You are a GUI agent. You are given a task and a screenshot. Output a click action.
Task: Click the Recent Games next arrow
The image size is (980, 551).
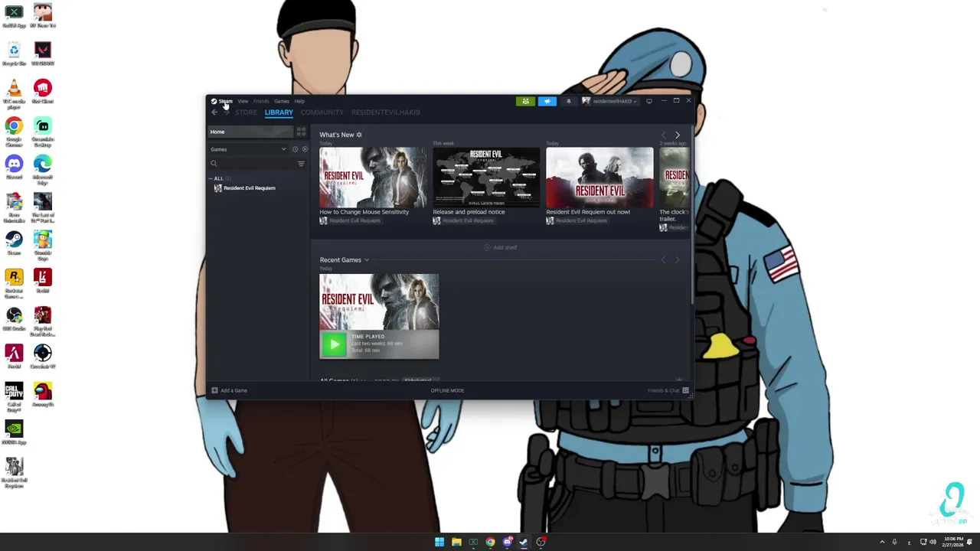pyautogui.click(x=677, y=260)
